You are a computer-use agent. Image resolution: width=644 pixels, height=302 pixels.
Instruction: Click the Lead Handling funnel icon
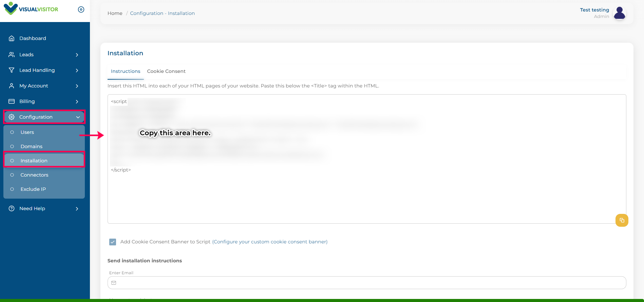click(12, 70)
